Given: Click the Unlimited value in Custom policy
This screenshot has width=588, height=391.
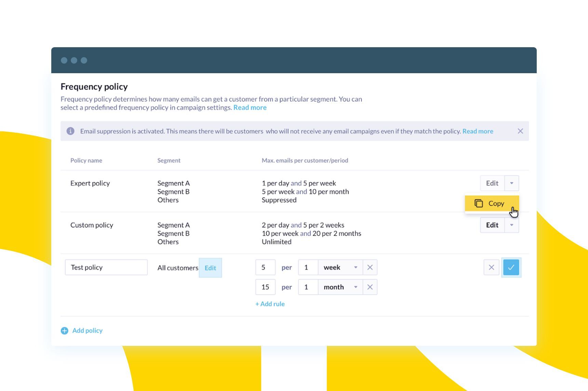Looking at the screenshot, I should click(x=277, y=242).
